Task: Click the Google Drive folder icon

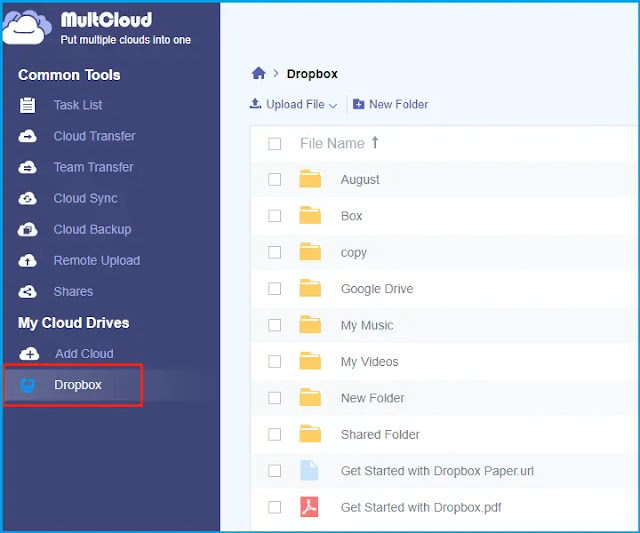Action: 310,288
